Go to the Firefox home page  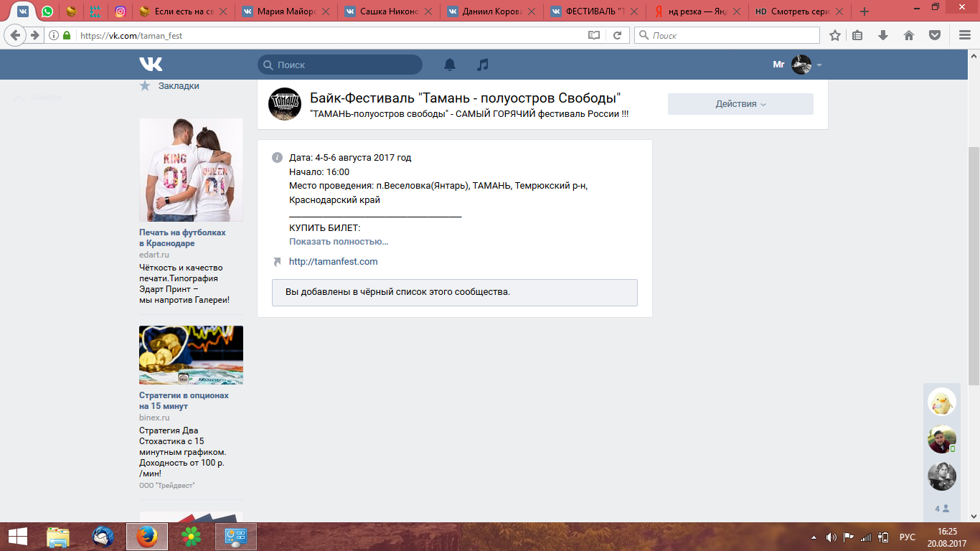click(x=909, y=35)
